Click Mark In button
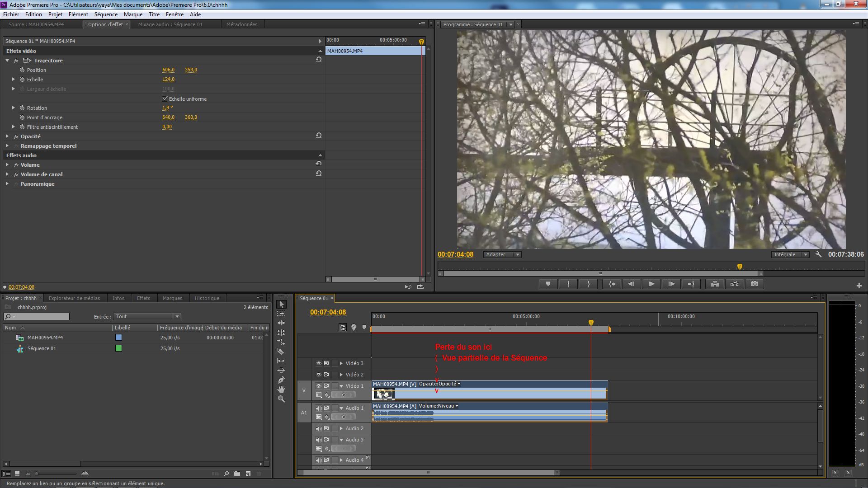Image resolution: width=868 pixels, height=488 pixels. [568, 284]
